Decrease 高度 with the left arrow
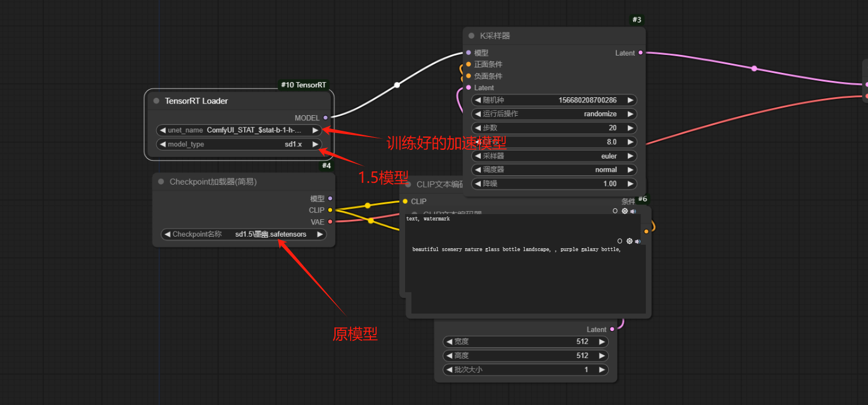The height and width of the screenshot is (405, 868). 449,355
